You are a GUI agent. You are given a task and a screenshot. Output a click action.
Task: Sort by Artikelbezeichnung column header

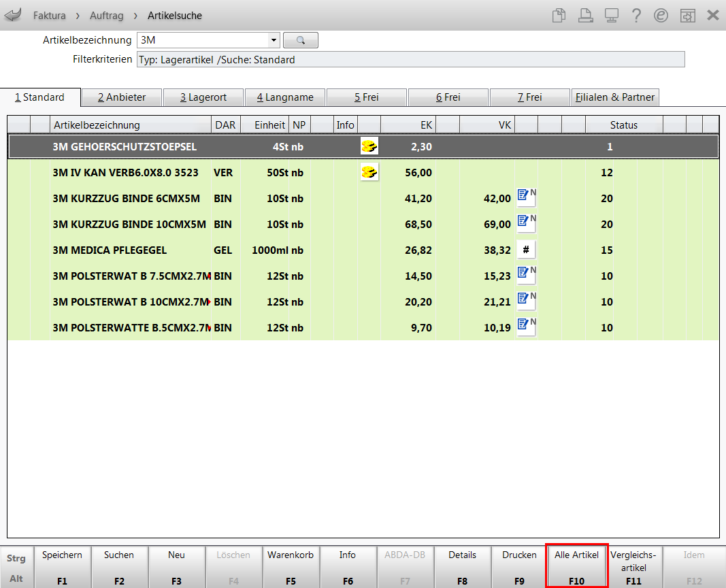pyautogui.click(x=131, y=125)
